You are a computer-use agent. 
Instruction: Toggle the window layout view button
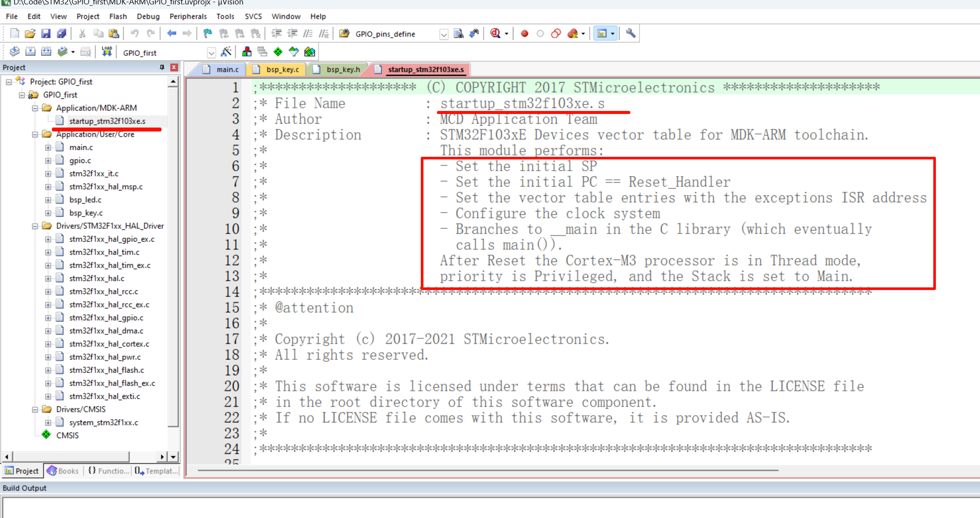point(602,34)
